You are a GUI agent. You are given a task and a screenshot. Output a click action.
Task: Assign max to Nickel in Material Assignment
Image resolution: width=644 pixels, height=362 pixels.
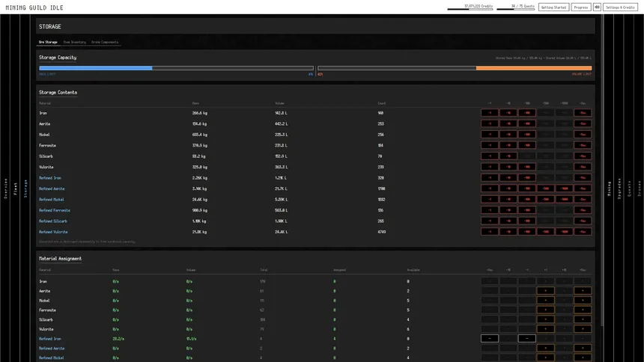tap(583, 300)
